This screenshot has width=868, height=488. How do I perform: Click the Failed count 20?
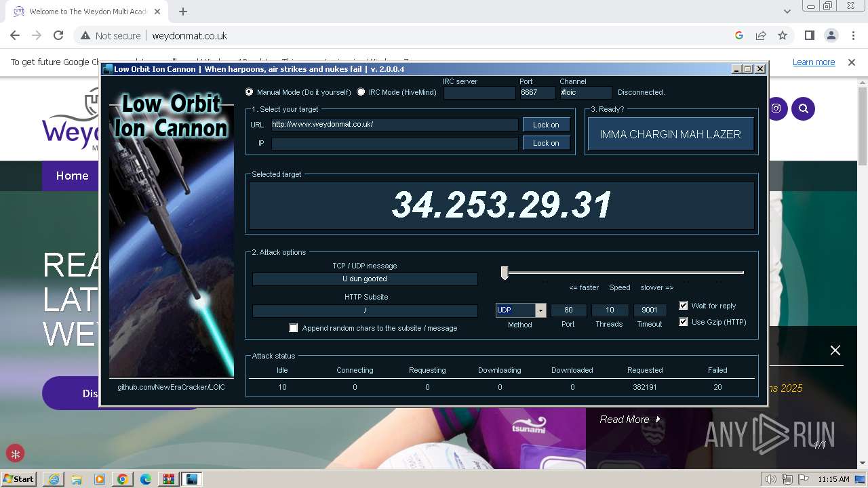point(717,387)
